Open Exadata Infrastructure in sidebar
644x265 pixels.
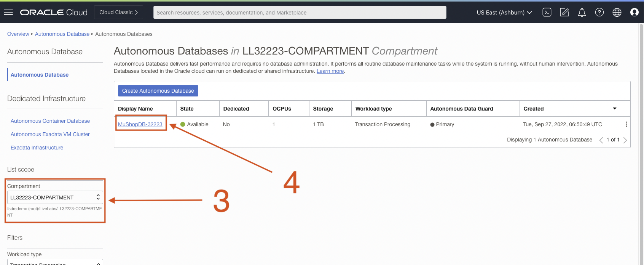point(37,148)
